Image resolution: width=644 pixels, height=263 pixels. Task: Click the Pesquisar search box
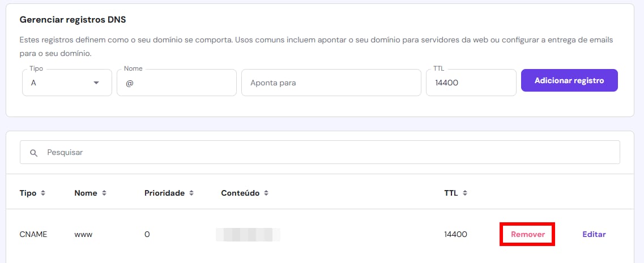pos(329,153)
